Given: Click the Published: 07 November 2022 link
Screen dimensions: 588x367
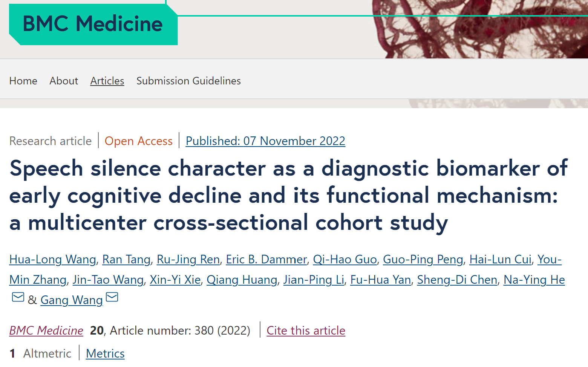Looking at the screenshot, I should point(265,141).
